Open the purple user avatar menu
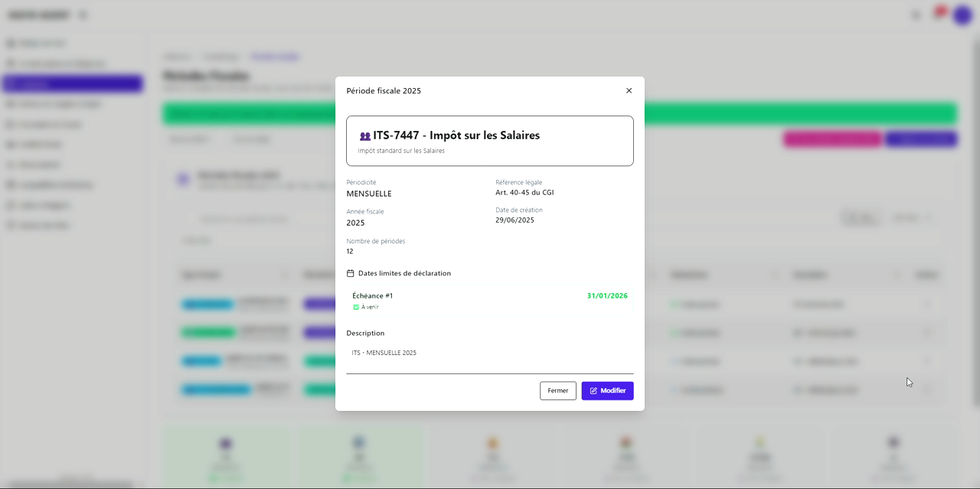This screenshot has height=489, width=980. pos(962,15)
